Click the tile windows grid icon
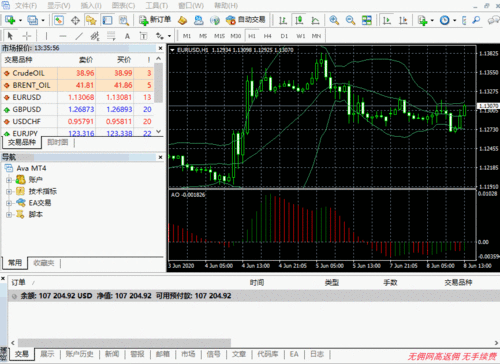The height and width of the screenshot is (364, 500). tap(366, 20)
